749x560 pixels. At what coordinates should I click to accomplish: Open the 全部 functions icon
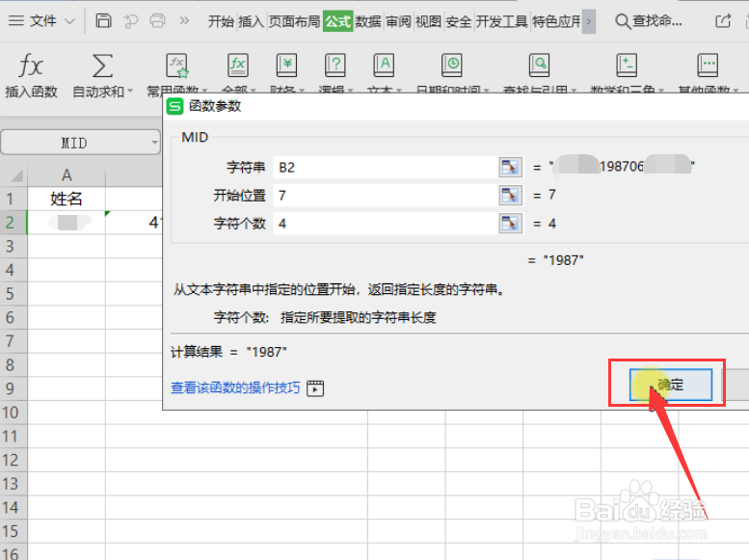[238, 65]
